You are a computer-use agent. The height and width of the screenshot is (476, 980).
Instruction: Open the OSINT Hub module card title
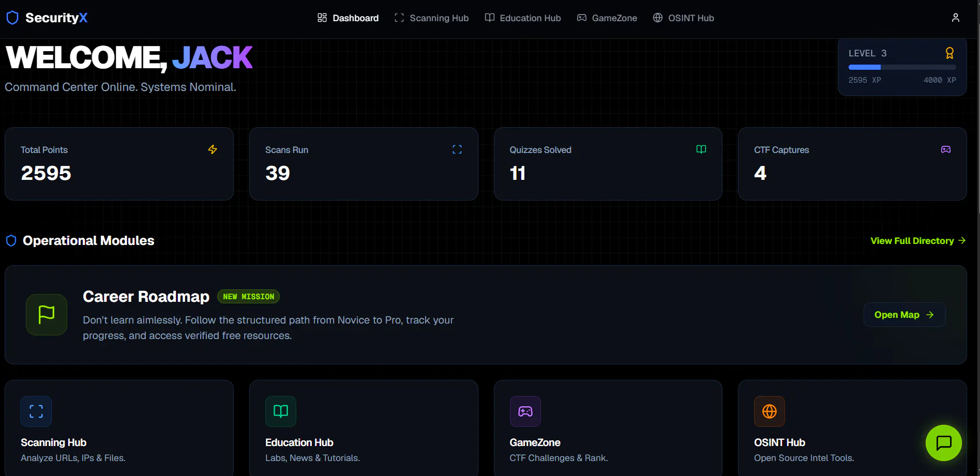tap(779, 442)
